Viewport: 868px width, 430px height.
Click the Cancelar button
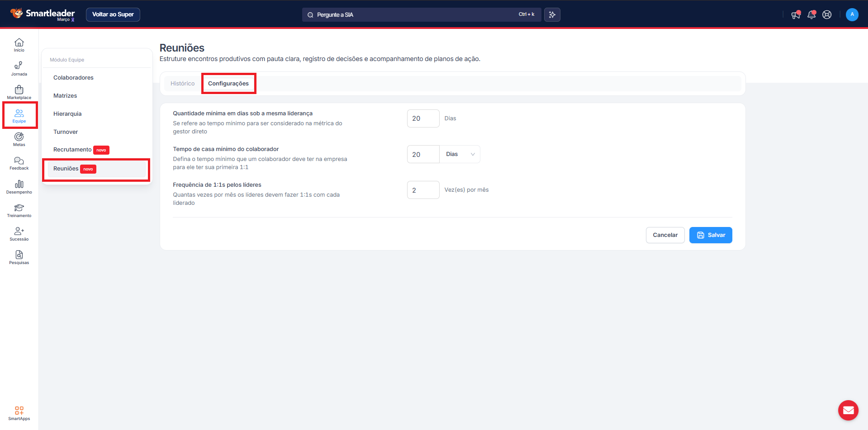coord(665,235)
